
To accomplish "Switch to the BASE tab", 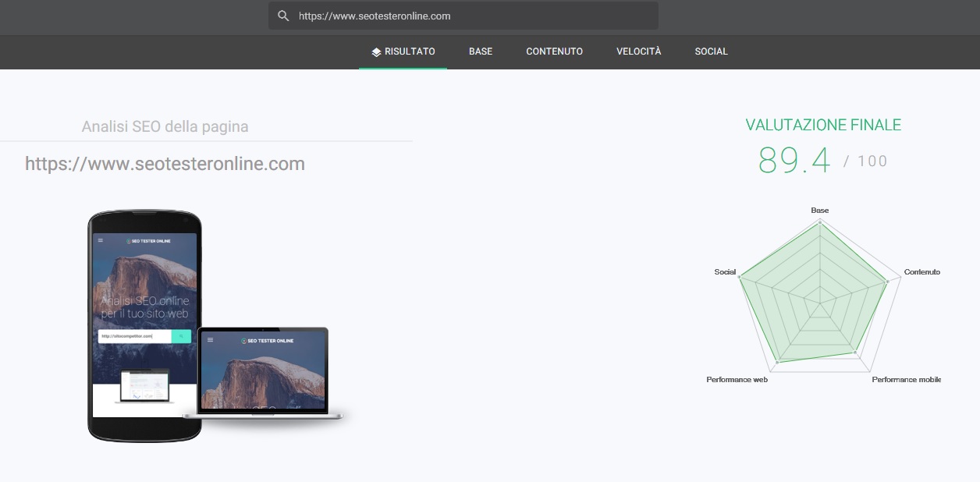I will [x=481, y=51].
